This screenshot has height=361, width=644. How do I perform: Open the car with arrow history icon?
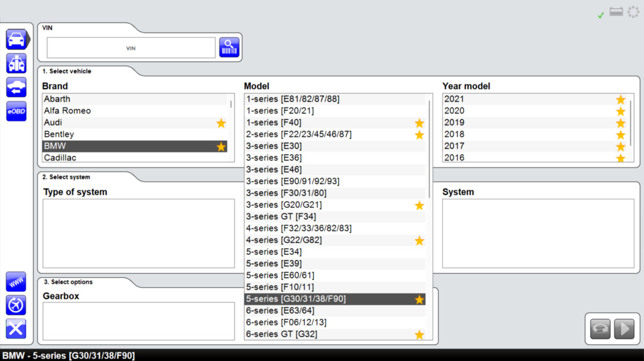click(x=16, y=87)
